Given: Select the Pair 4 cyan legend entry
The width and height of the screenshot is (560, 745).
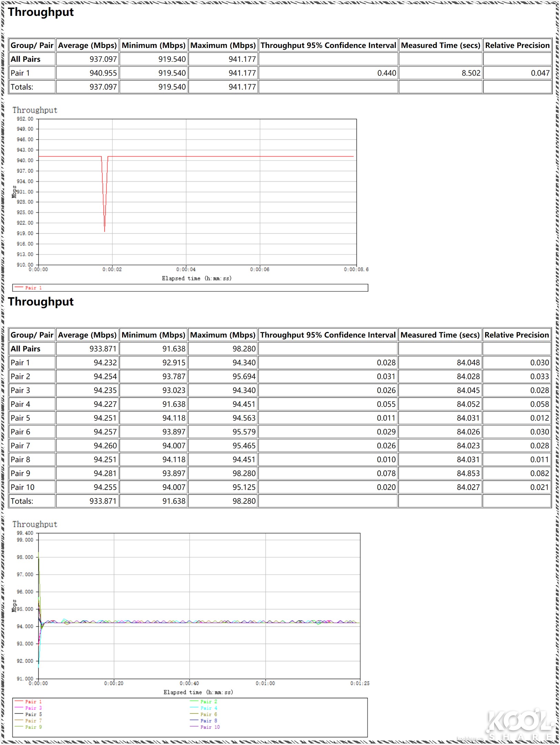Looking at the screenshot, I should pos(208,708).
